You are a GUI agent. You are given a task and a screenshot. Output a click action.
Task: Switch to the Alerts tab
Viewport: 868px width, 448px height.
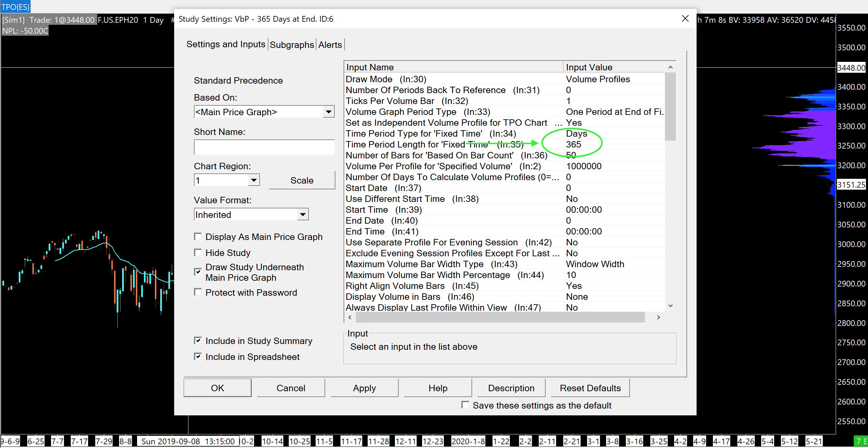pyautogui.click(x=330, y=45)
